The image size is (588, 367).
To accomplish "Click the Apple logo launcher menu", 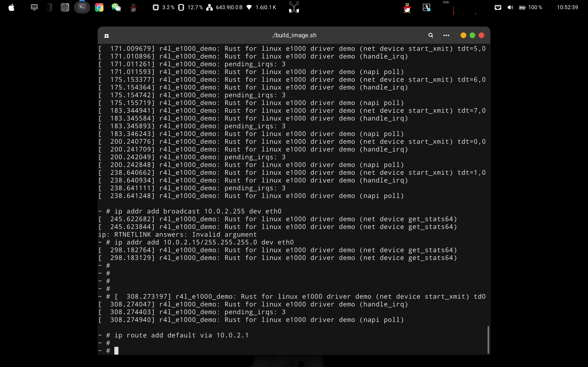I will [x=11, y=8].
